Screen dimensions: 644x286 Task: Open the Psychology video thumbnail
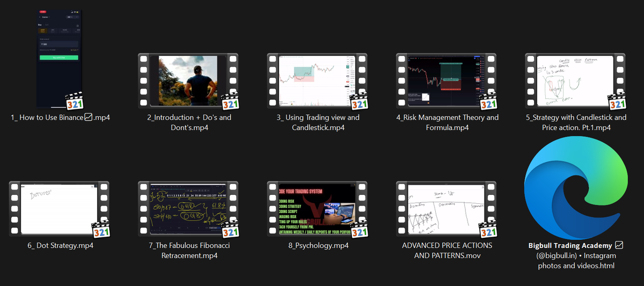(x=317, y=209)
